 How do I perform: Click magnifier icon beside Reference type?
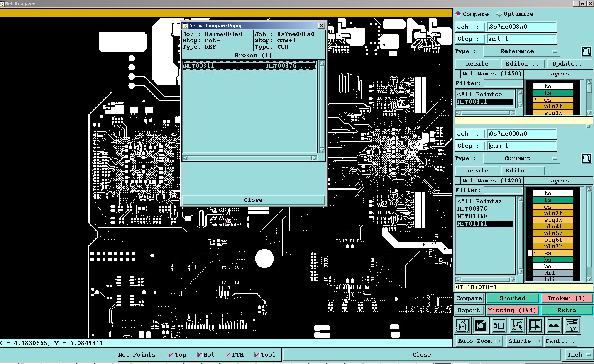(x=586, y=51)
